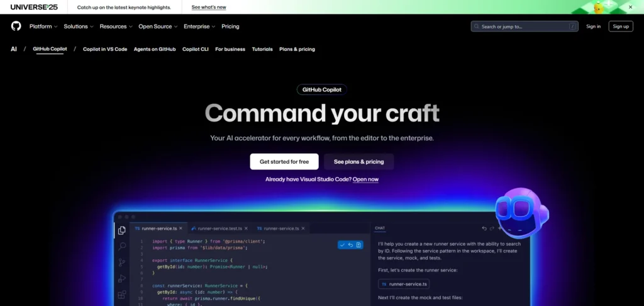The width and height of the screenshot is (644, 306).
Task: Go to Pricing in the top navigation
Action: click(230, 26)
